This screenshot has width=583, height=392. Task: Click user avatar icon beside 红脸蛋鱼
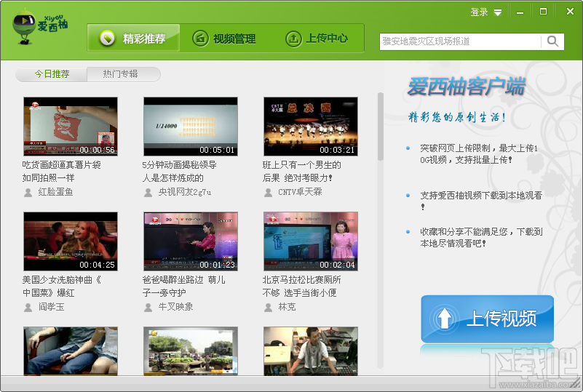pos(28,193)
